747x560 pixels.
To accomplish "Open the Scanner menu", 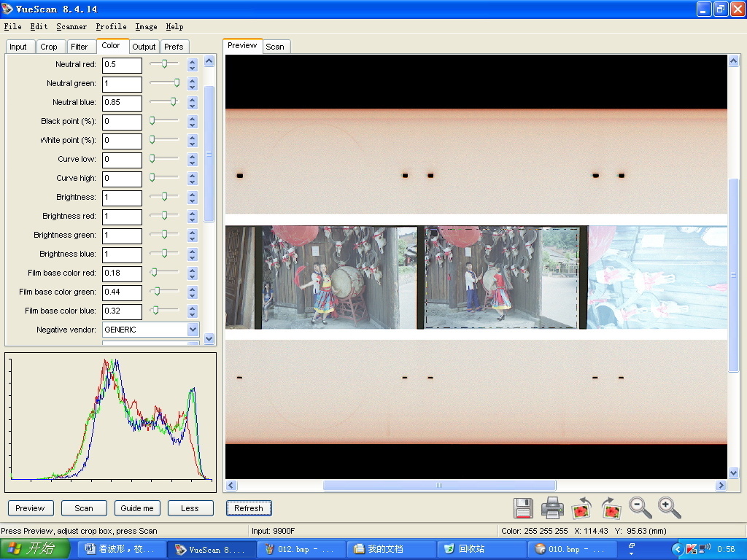I will [x=71, y=27].
